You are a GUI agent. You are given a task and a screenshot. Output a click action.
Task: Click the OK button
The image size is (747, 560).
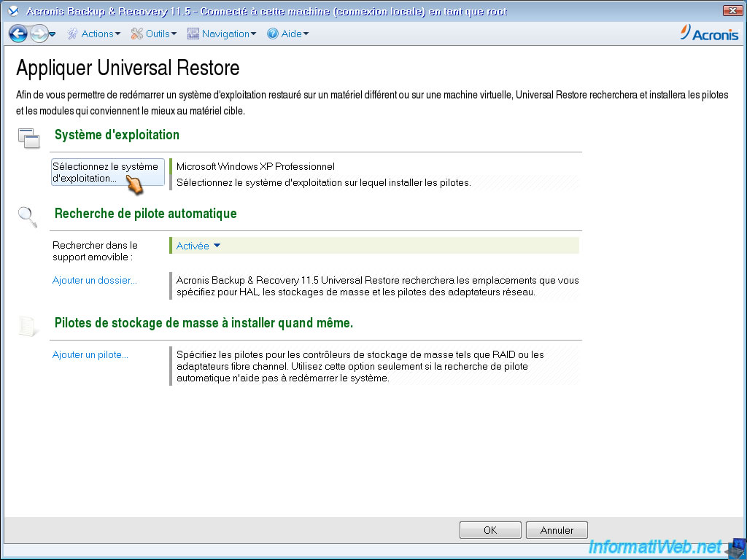490,530
